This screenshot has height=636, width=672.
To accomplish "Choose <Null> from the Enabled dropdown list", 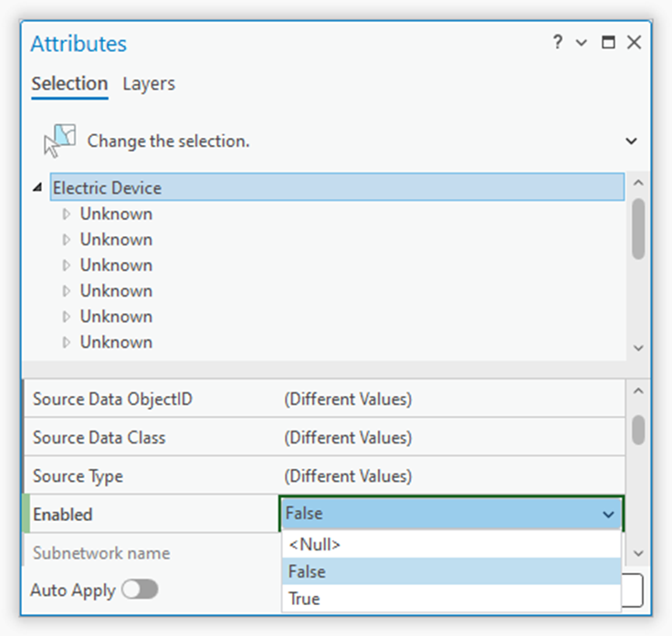I will pos(452,545).
